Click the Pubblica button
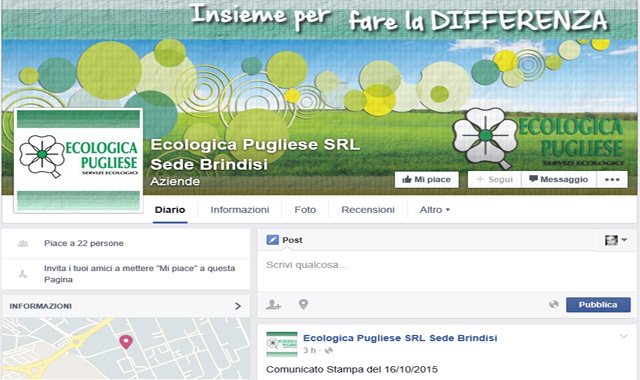Viewport: 640px width, 380px height. [598, 305]
